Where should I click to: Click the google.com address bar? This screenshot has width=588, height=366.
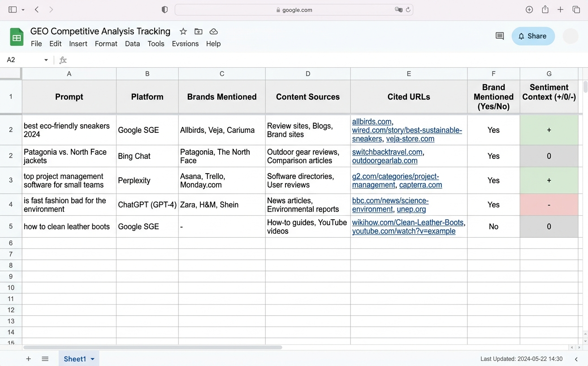(x=294, y=9)
